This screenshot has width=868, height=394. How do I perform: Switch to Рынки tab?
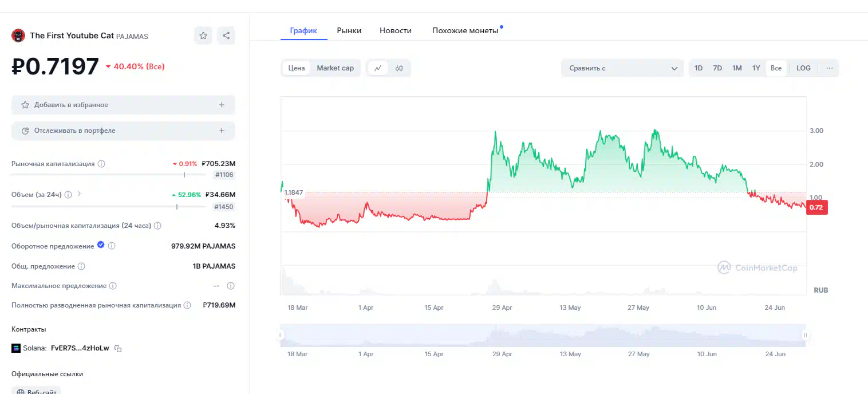(349, 30)
